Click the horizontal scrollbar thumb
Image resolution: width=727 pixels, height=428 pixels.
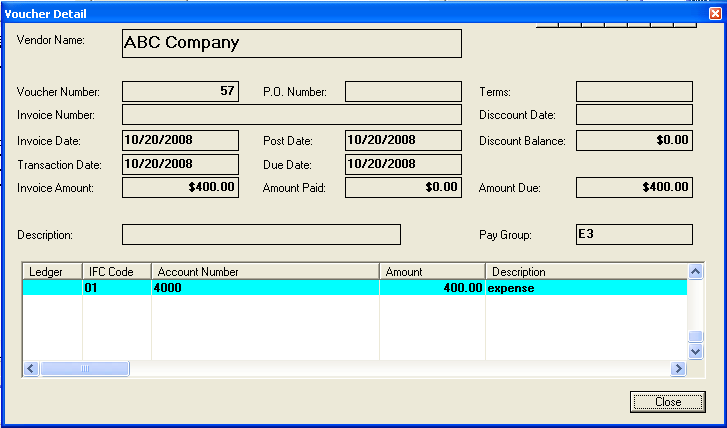[x=85, y=369]
